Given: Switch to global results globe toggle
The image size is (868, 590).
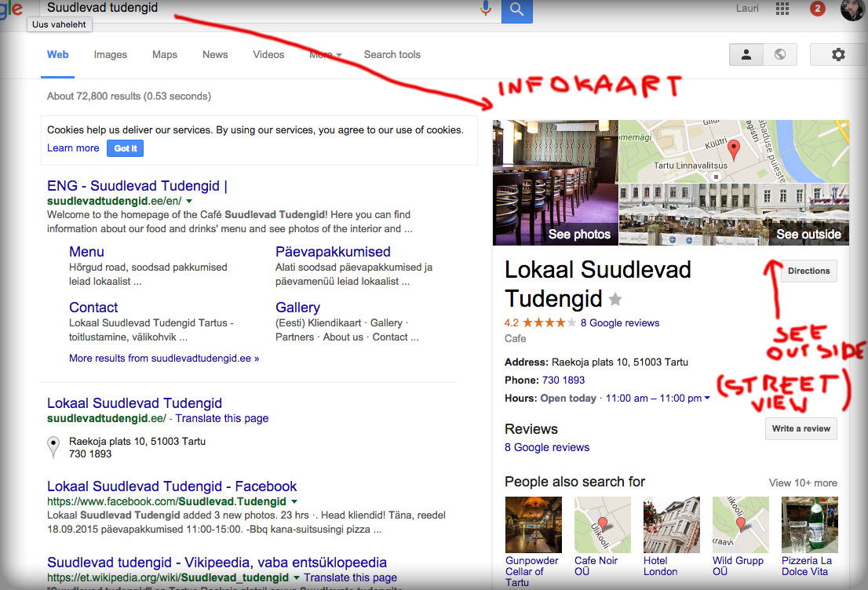Looking at the screenshot, I should point(780,54).
